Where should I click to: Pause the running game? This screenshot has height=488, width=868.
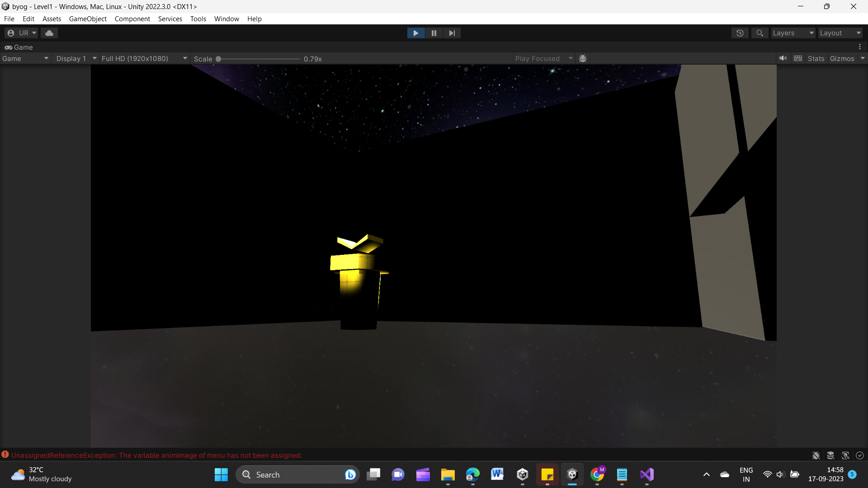pyautogui.click(x=434, y=33)
